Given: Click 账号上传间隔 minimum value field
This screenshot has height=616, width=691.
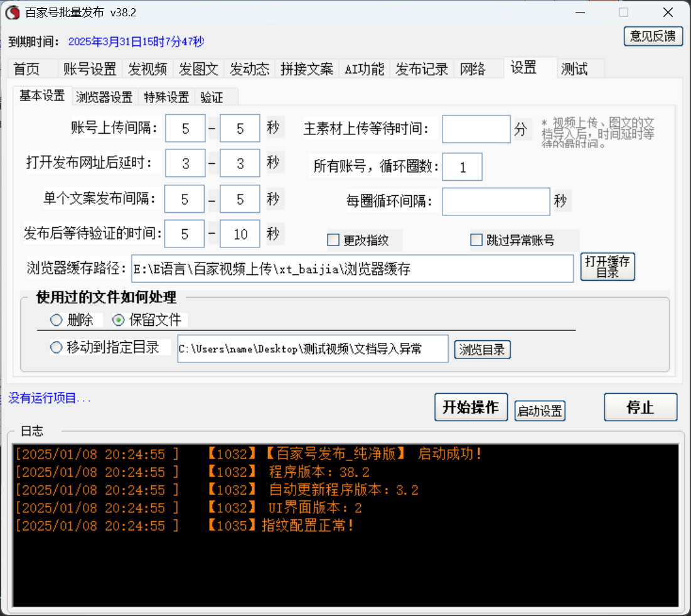Looking at the screenshot, I should pos(185,128).
